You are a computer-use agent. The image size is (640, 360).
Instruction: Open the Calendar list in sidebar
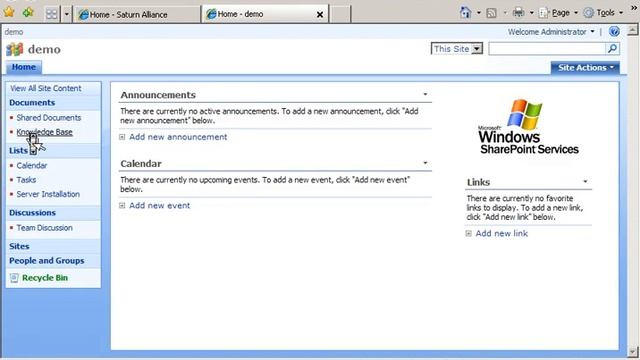pos(32,165)
